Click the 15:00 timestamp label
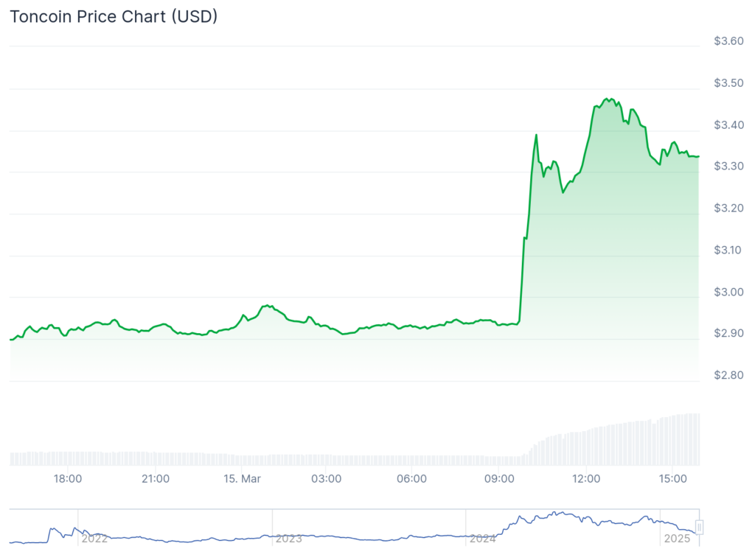This screenshot has width=755, height=560. click(x=673, y=478)
